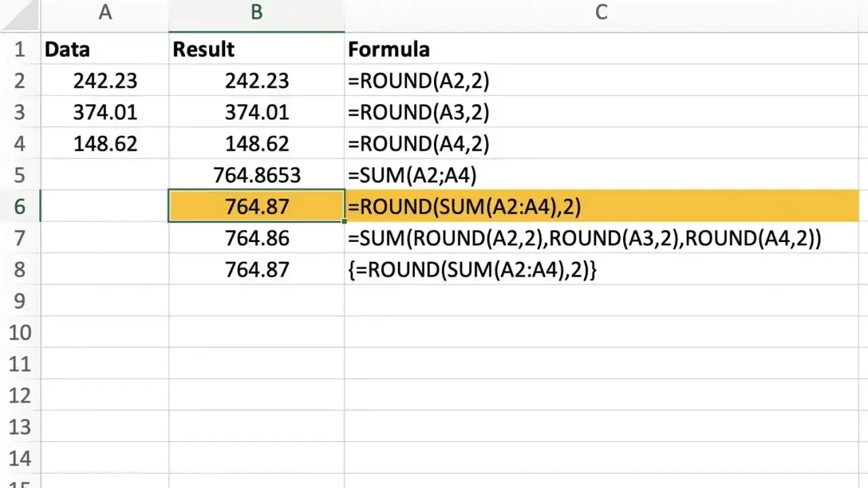Select row 13 header
Viewport: 868px width, 488px height.
point(20,427)
